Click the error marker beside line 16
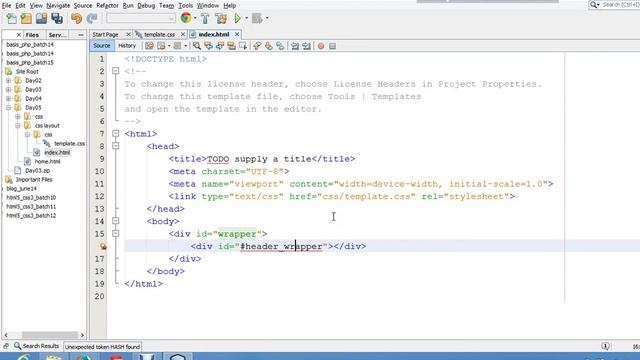Viewport: 640px width, 360px height. (x=103, y=246)
